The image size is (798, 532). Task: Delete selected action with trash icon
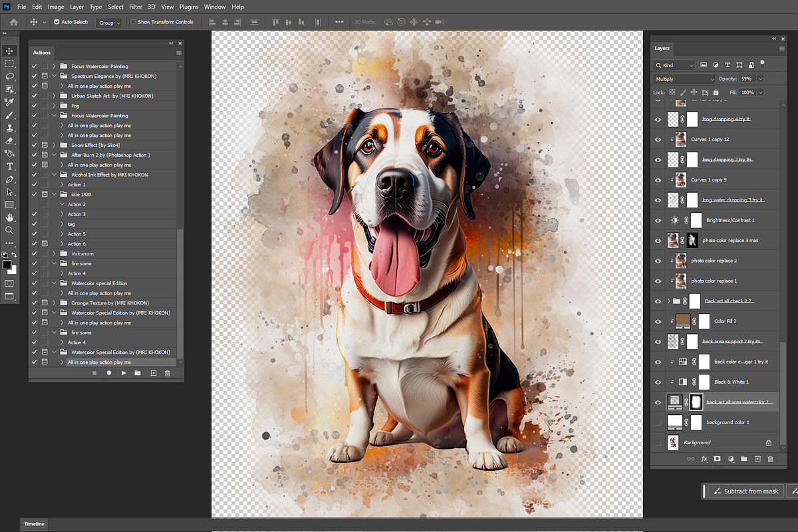pyautogui.click(x=168, y=373)
